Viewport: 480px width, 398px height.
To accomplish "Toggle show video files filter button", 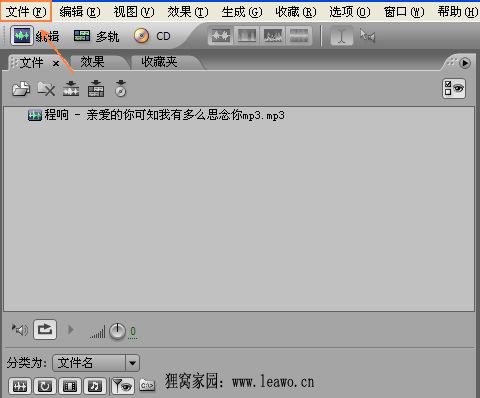I will [x=70, y=386].
